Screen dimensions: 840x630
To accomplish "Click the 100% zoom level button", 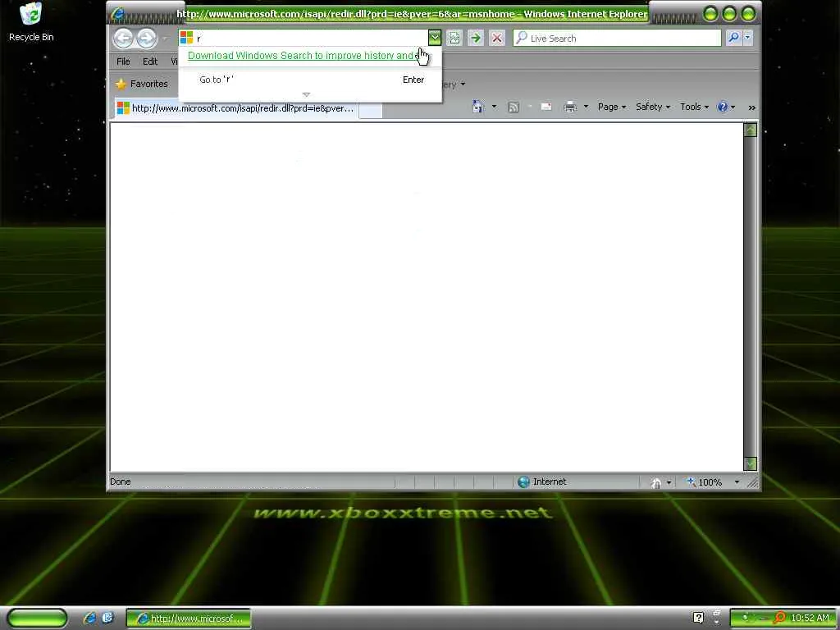I will coord(705,482).
